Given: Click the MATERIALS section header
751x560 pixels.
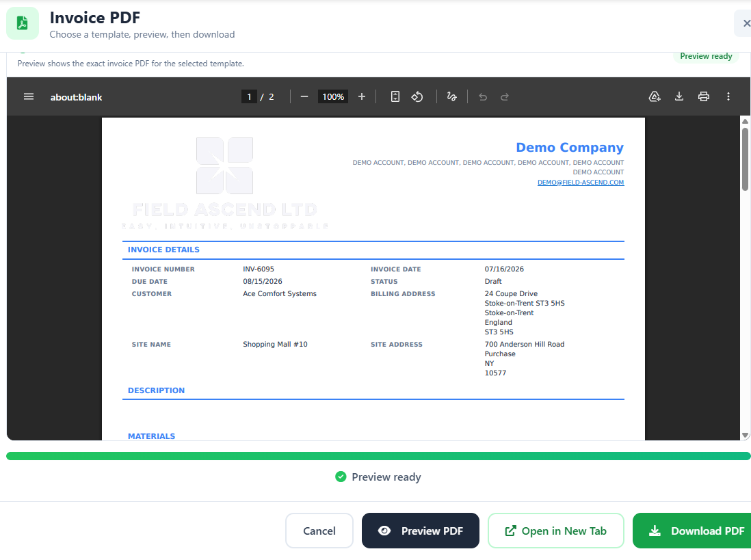Looking at the screenshot, I should (151, 436).
